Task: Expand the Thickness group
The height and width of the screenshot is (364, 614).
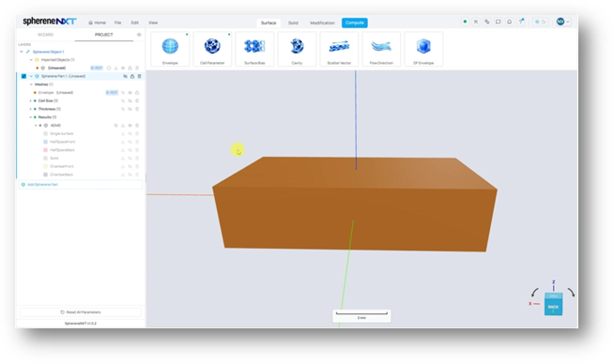Action: tap(31, 109)
